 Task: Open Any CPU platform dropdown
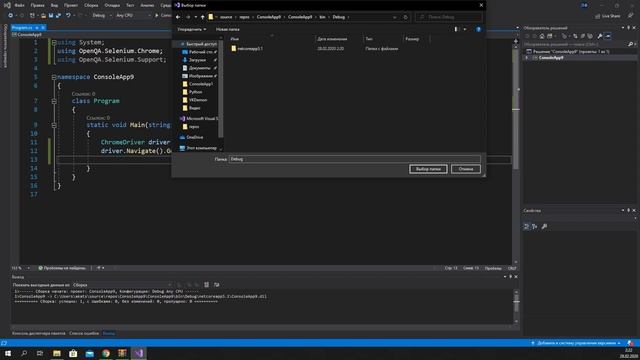(133, 15)
